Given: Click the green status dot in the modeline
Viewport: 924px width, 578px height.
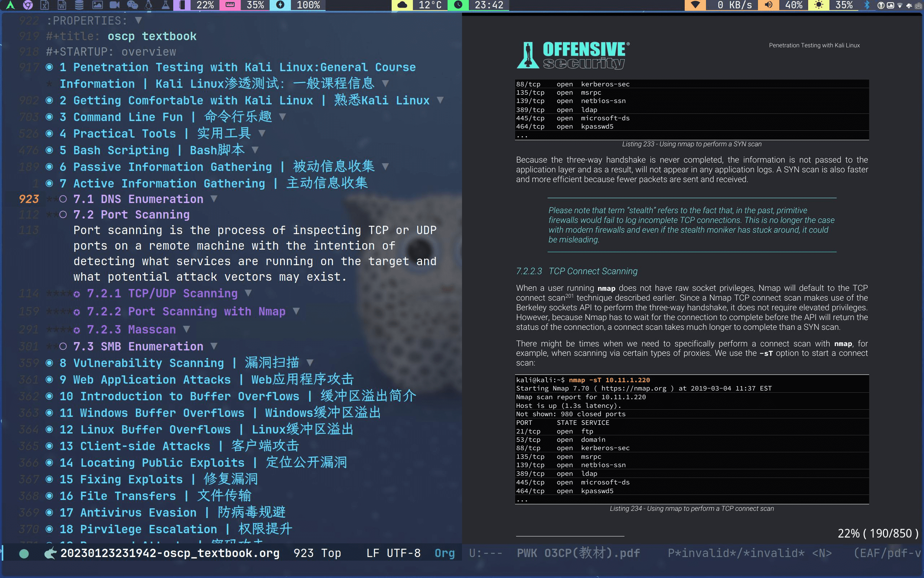Looking at the screenshot, I should (24, 553).
